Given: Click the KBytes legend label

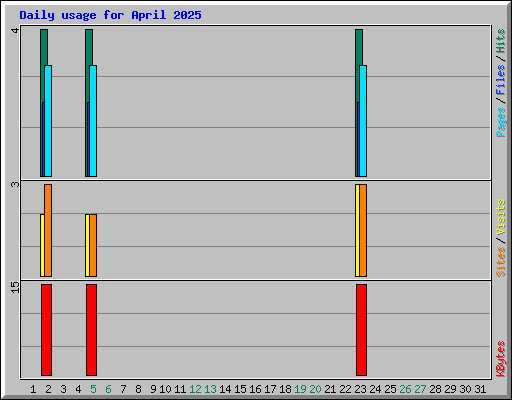Looking at the screenshot, I should tap(501, 359).
